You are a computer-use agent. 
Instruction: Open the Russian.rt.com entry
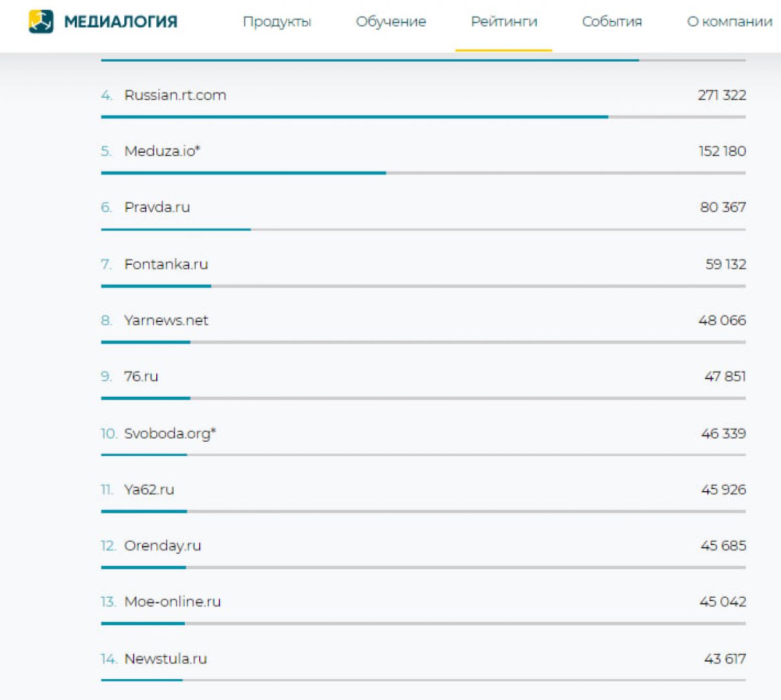tap(175, 95)
